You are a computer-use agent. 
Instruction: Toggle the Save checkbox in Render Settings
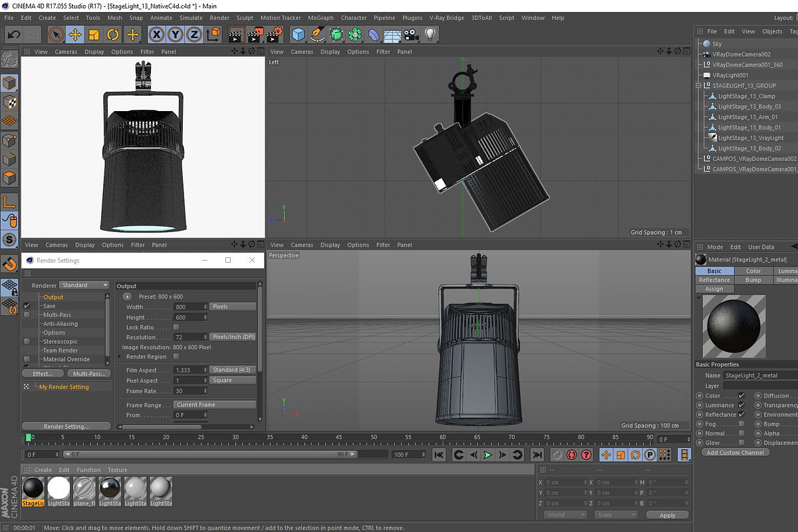[27, 306]
